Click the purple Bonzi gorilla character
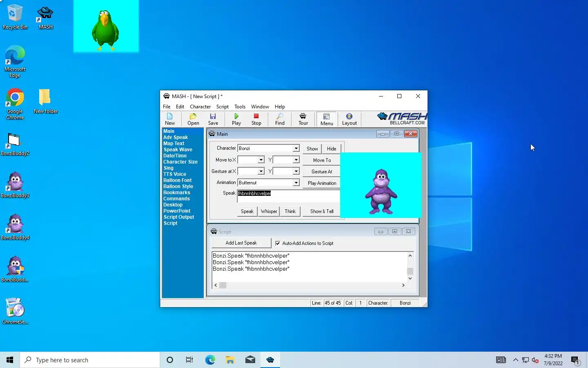This screenshot has height=368, width=588. [x=381, y=192]
